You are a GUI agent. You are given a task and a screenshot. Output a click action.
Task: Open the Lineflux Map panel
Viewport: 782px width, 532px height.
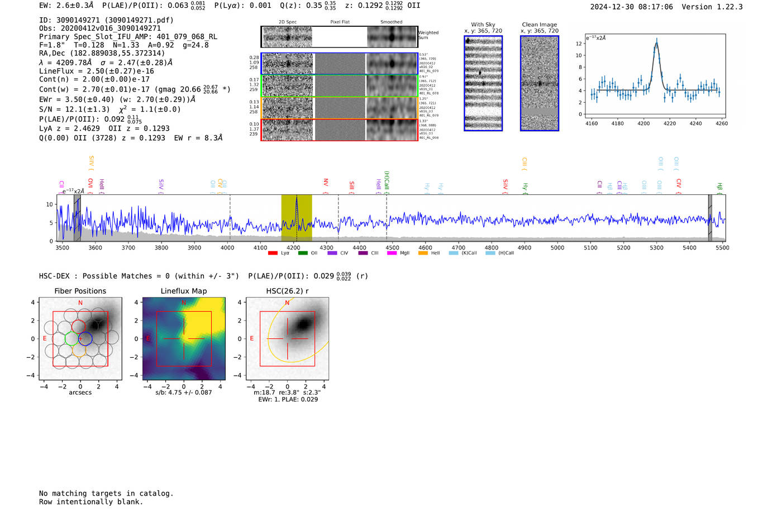pyautogui.click(x=184, y=339)
